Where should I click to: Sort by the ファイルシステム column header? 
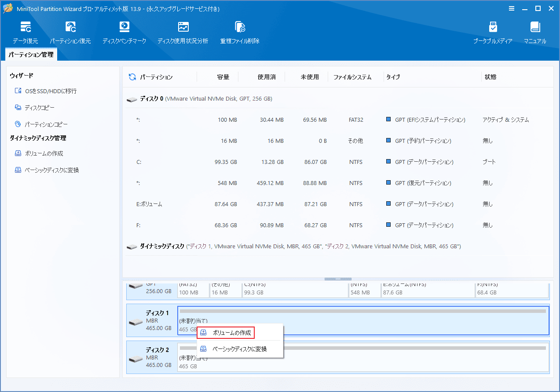coord(352,77)
